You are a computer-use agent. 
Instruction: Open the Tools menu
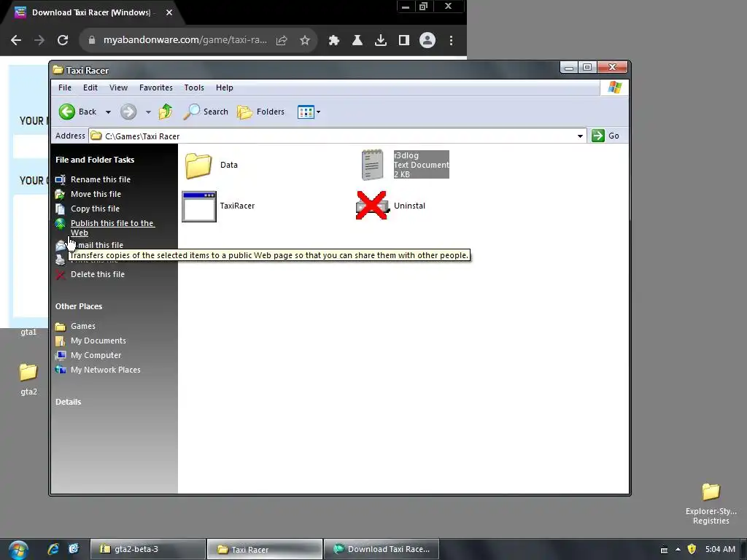click(x=194, y=87)
